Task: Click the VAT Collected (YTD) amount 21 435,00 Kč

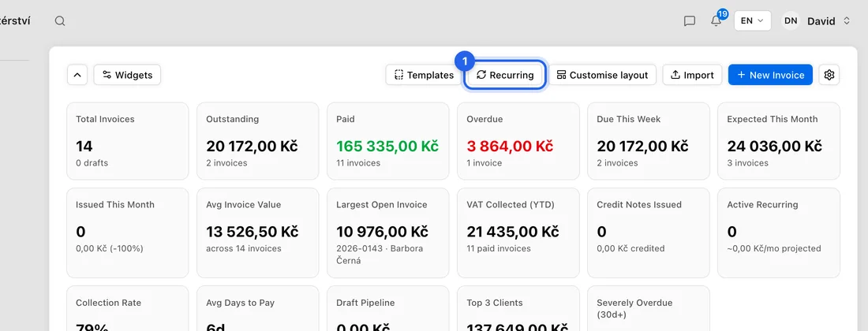Action: coord(513,232)
